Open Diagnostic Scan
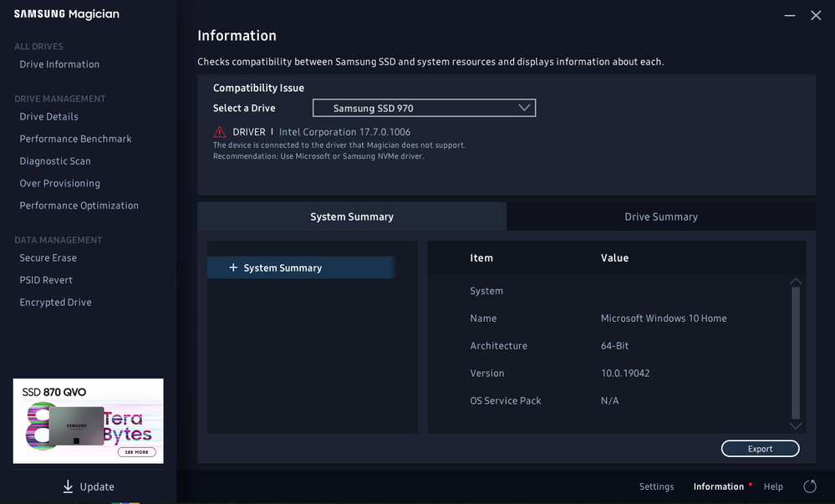Image resolution: width=835 pixels, height=504 pixels. tap(55, 161)
